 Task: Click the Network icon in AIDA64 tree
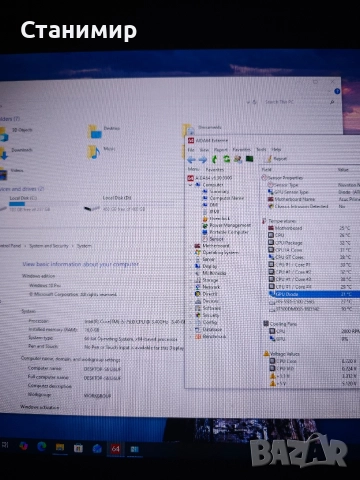(198, 287)
